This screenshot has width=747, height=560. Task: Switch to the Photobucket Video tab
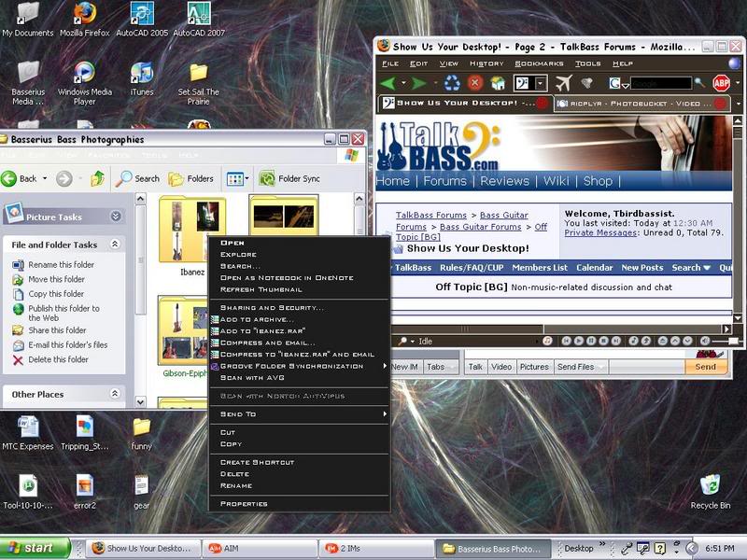click(x=641, y=104)
